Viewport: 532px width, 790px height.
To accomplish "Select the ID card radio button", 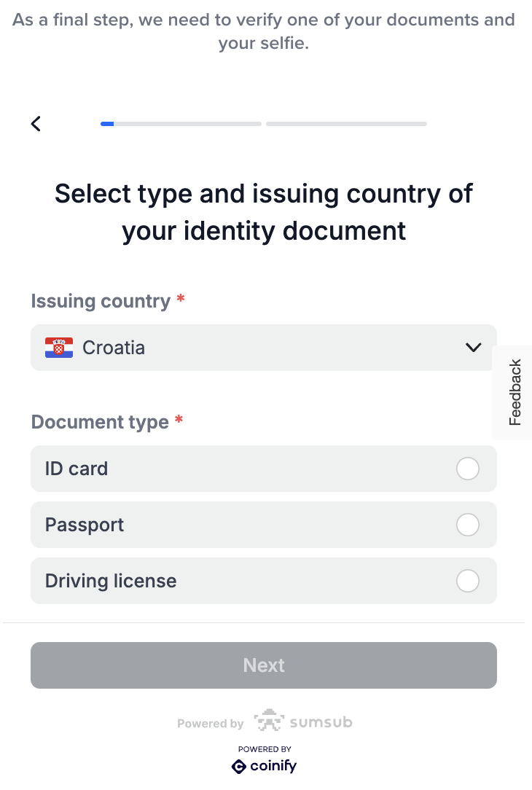I will (467, 469).
